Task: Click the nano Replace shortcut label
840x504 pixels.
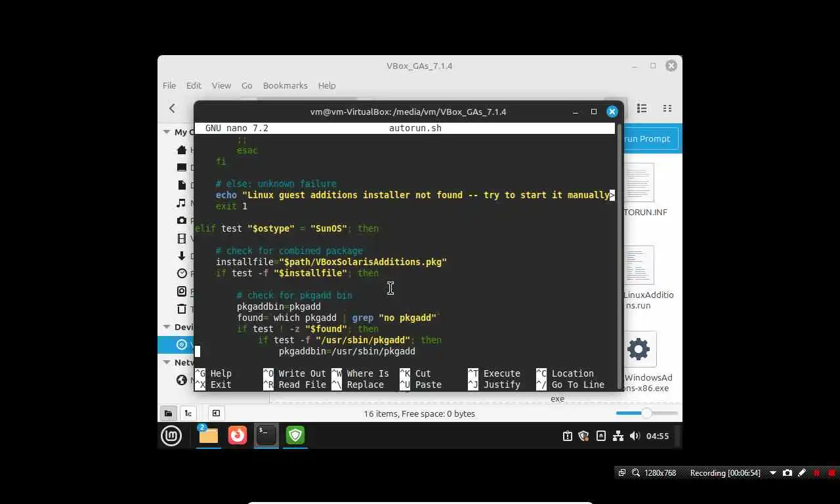Action: click(366, 385)
